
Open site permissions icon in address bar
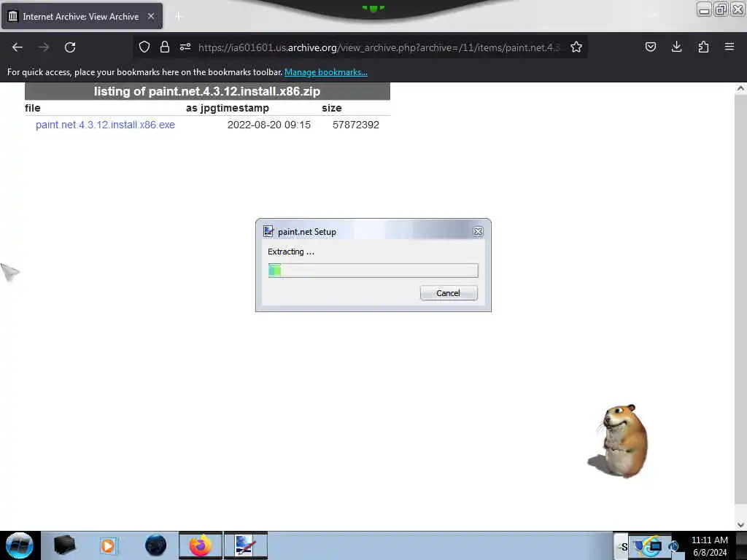185,47
